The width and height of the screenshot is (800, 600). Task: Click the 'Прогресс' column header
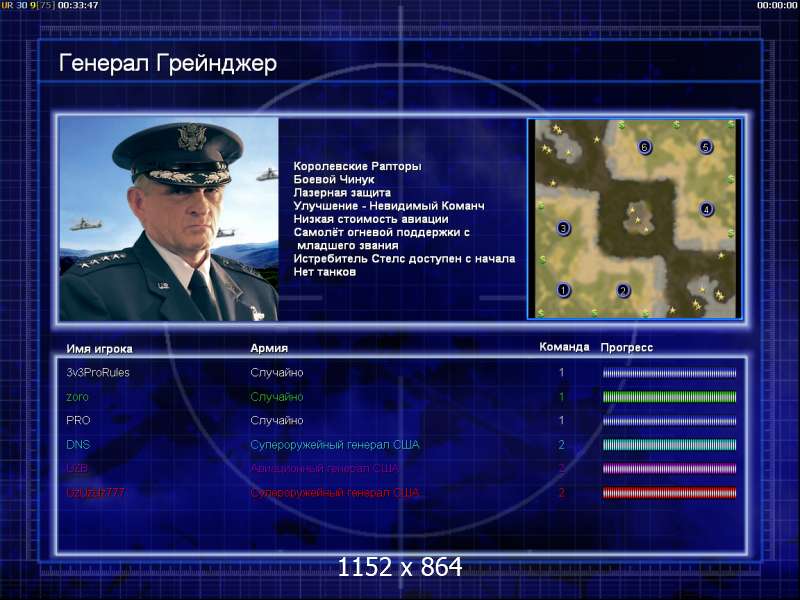[x=627, y=347]
